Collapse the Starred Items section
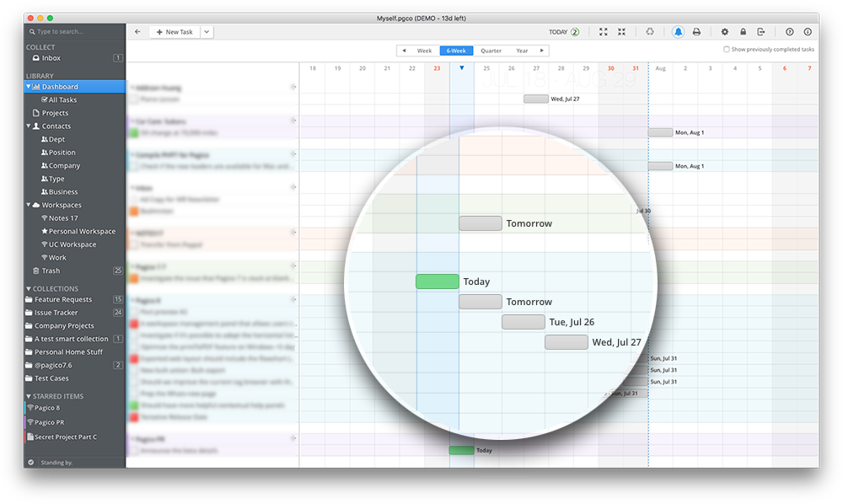This screenshot has height=504, width=843. 29,396
